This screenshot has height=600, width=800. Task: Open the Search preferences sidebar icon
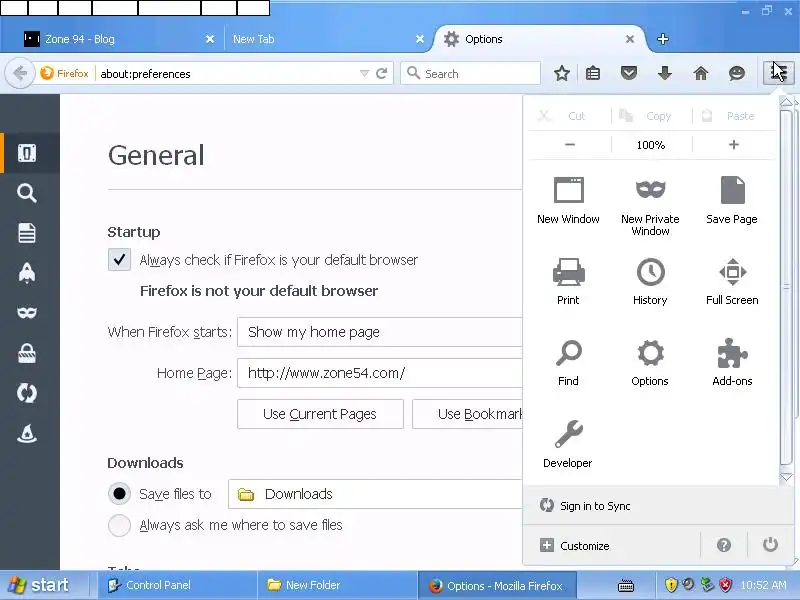(x=27, y=193)
